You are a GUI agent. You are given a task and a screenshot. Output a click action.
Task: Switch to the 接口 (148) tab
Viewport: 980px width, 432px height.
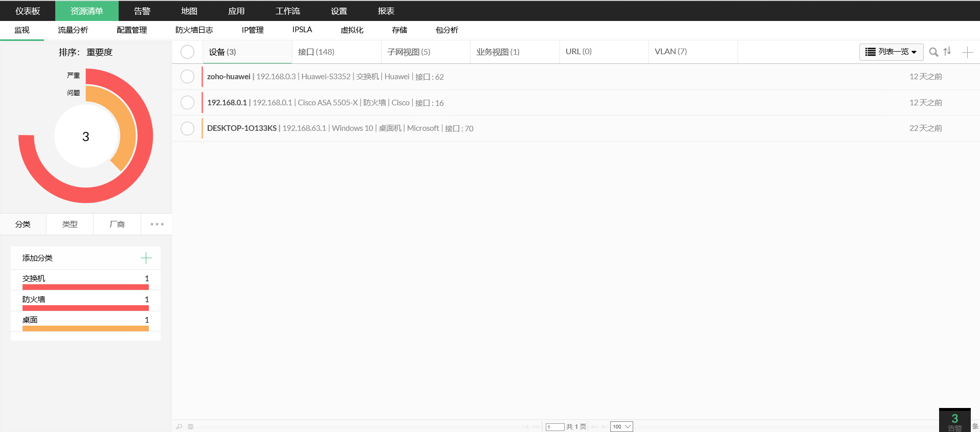316,52
